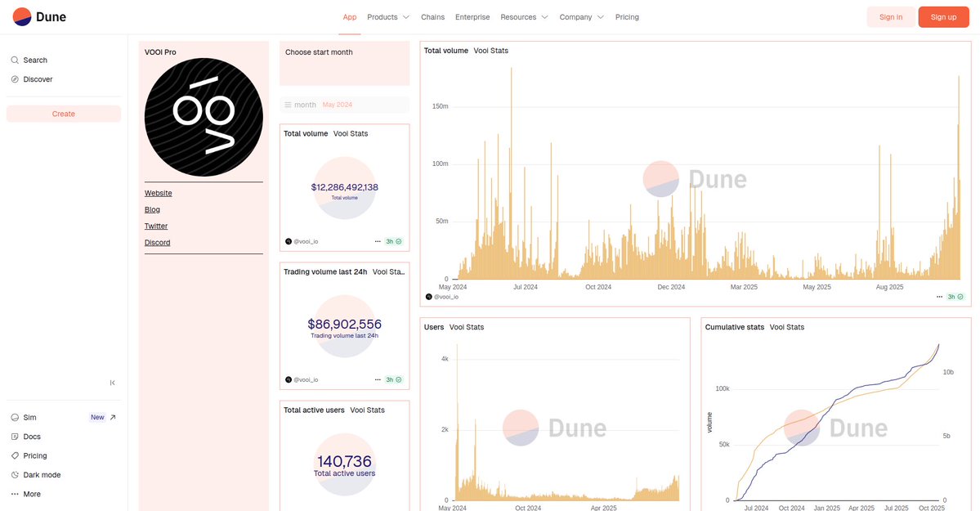980x511 pixels.
Task: Click vooi_io avatar under Total volume chart
Action: click(x=429, y=297)
